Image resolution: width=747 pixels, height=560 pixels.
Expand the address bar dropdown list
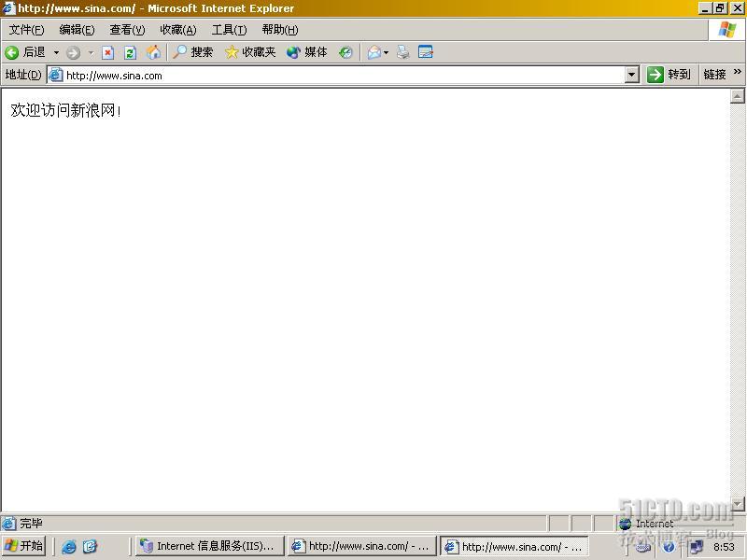[x=632, y=75]
